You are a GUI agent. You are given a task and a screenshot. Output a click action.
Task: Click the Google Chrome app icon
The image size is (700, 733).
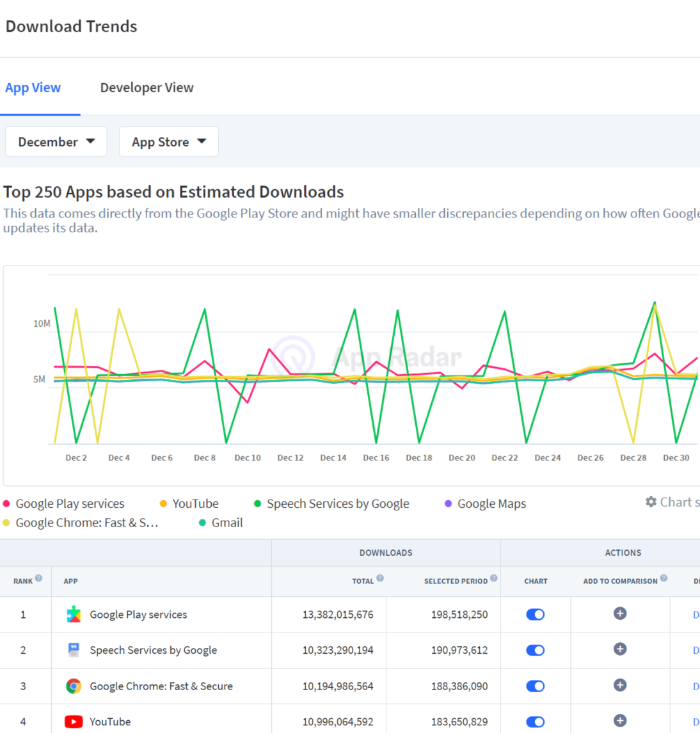74,686
